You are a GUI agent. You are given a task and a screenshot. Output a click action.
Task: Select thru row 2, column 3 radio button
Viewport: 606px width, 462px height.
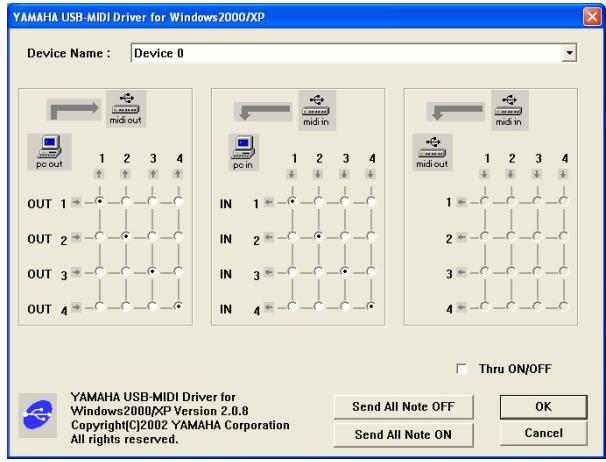(537, 236)
